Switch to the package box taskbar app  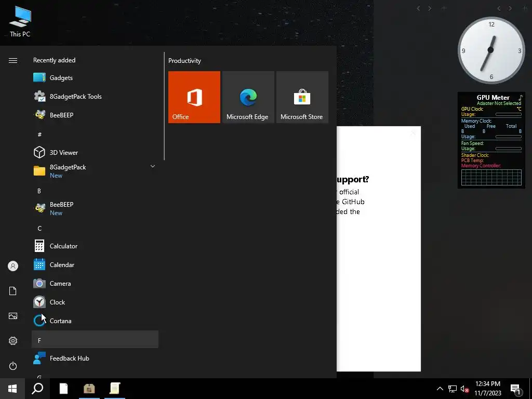pyautogui.click(x=89, y=389)
